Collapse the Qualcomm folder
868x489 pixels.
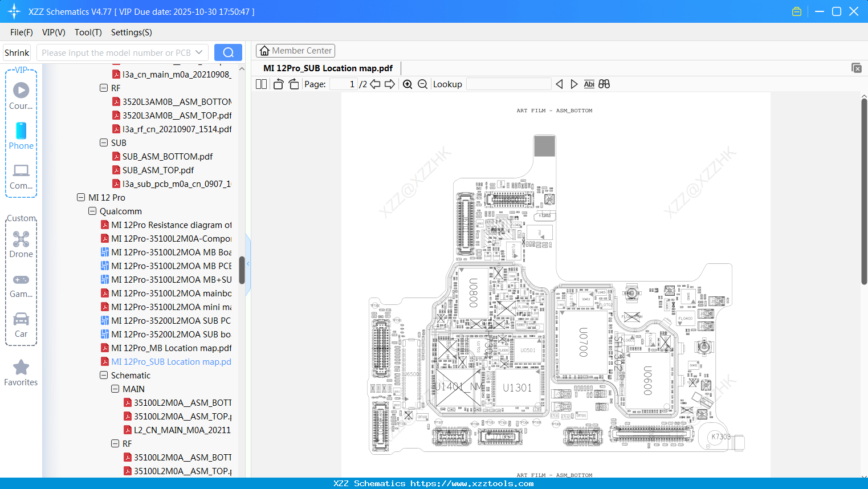point(92,211)
